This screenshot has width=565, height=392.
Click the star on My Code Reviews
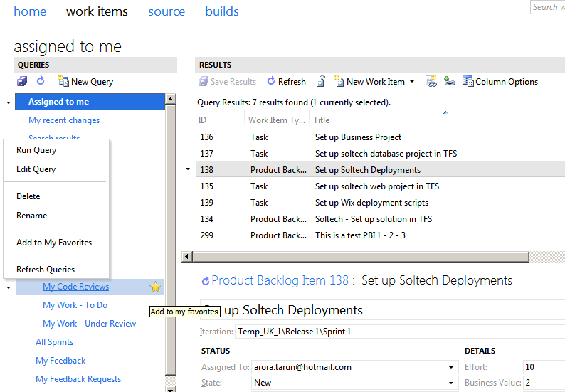coord(155,287)
